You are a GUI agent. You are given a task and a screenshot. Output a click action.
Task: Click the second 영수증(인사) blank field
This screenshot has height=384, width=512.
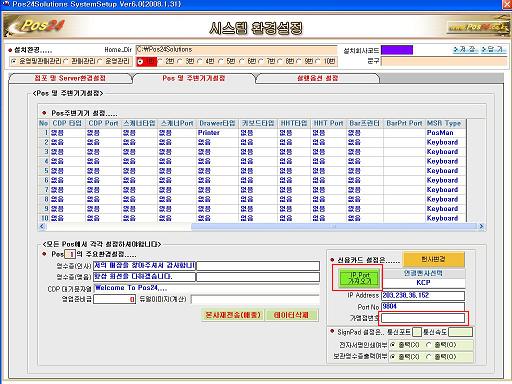258,266
